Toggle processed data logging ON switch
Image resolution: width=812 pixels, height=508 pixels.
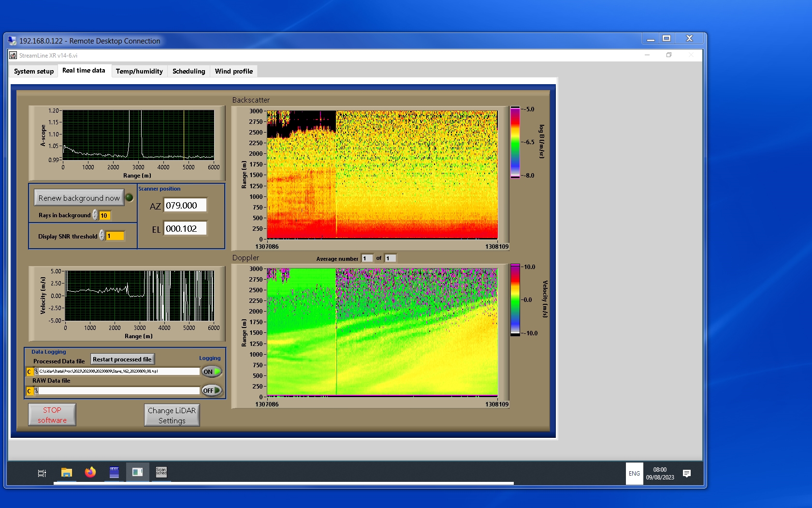coord(212,372)
